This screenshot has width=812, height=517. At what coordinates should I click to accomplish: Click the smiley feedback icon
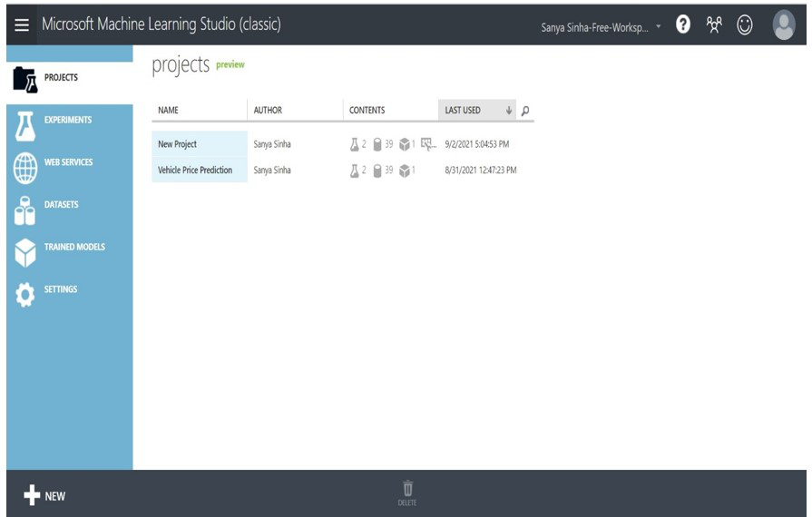click(x=745, y=26)
